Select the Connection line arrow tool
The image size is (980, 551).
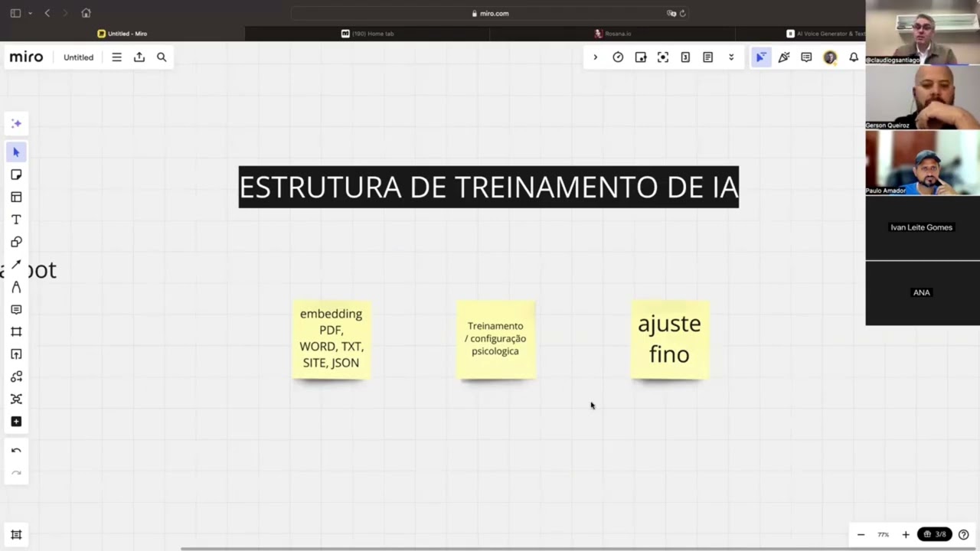click(x=16, y=265)
